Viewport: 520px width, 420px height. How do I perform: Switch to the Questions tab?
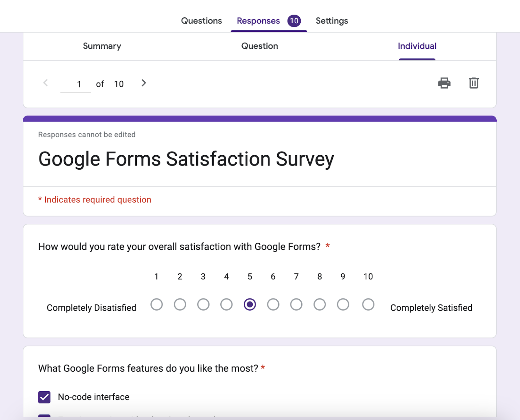click(201, 21)
